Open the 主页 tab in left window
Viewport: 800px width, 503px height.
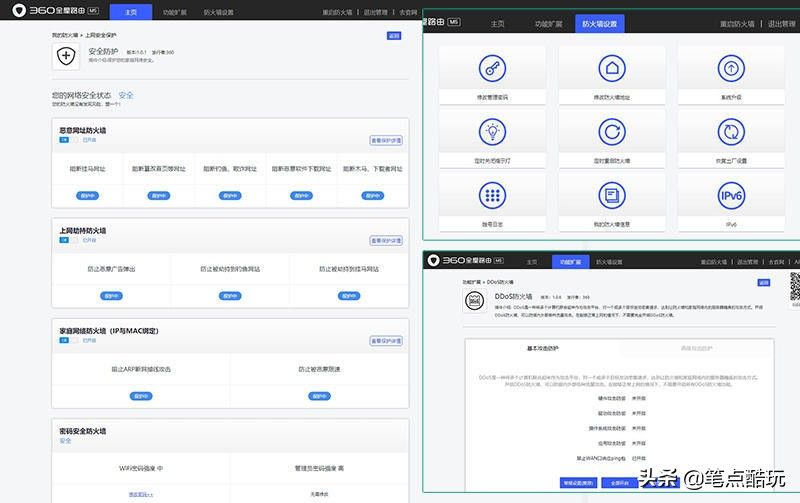pos(131,13)
